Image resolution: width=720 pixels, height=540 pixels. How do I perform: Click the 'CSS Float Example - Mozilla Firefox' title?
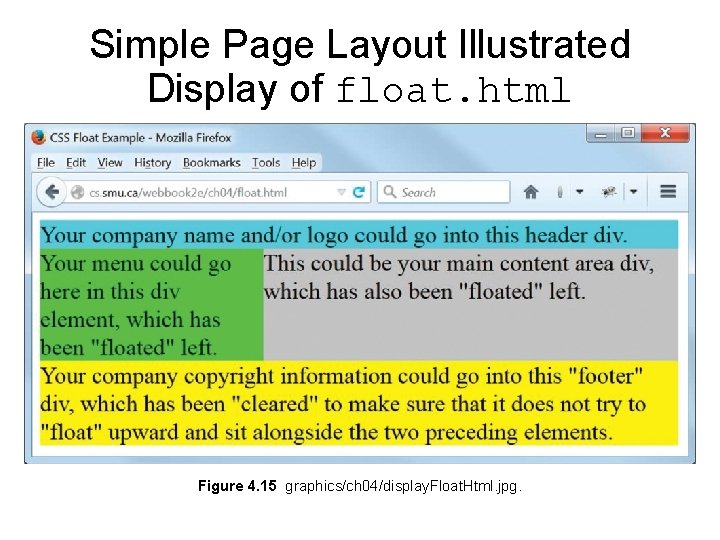pos(140,137)
